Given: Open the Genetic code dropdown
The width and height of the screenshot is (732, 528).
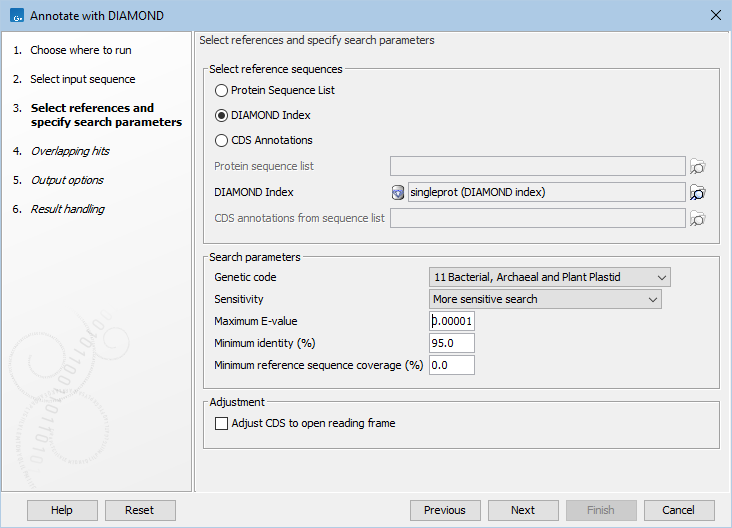Looking at the screenshot, I should pyautogui.click(x=549, y=277).
